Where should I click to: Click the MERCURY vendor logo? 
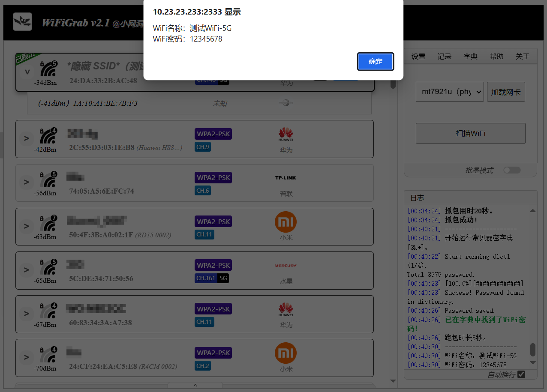click(286, 266)
